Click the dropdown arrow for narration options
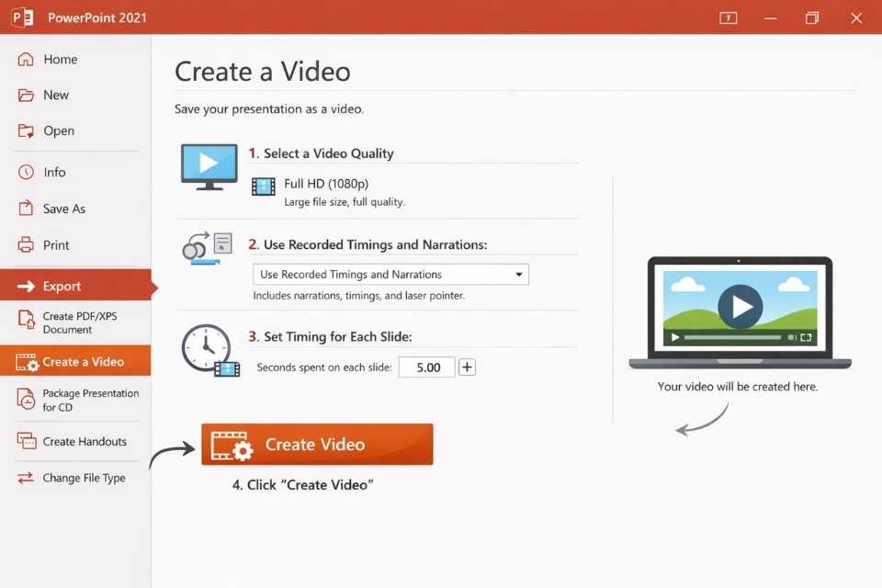The width and height of the screenshot is (882, 588). pos(517,274)
